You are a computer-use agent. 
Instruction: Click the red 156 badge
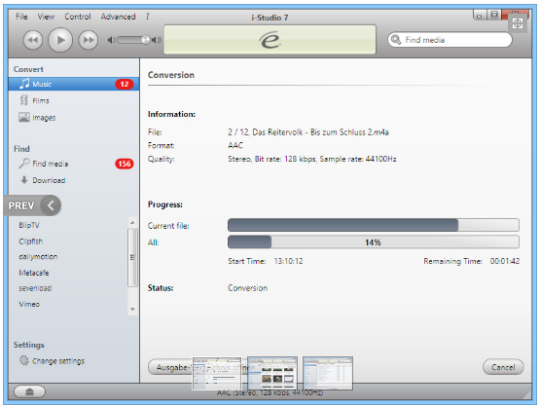point(124,164)
